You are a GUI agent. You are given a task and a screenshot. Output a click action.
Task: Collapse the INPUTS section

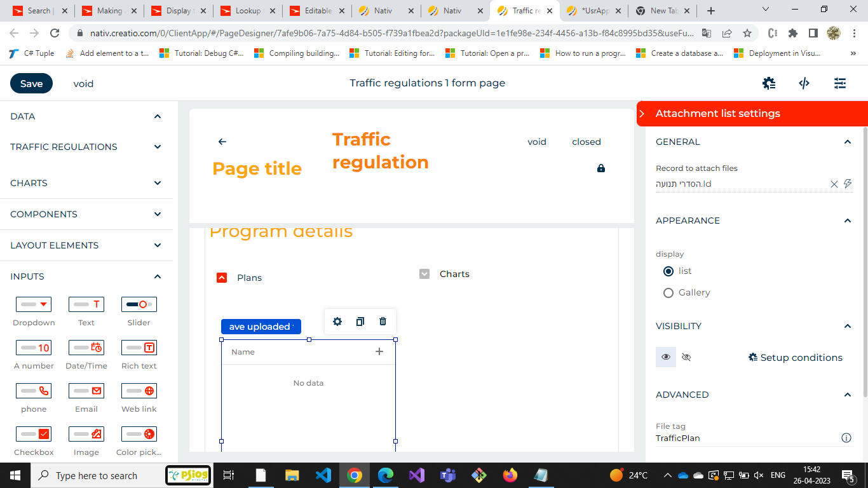158,276
